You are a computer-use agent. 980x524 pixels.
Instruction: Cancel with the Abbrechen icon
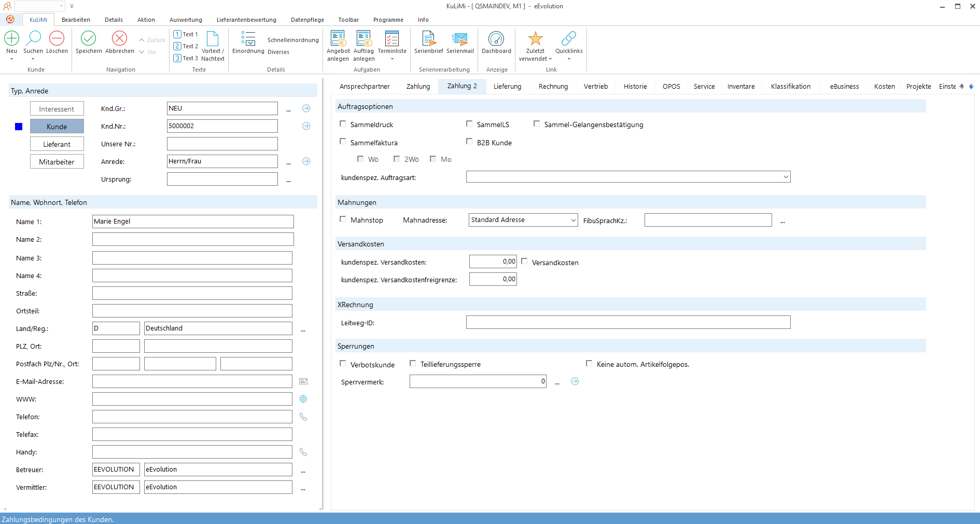pyautogui.click(x=120, y=38)
